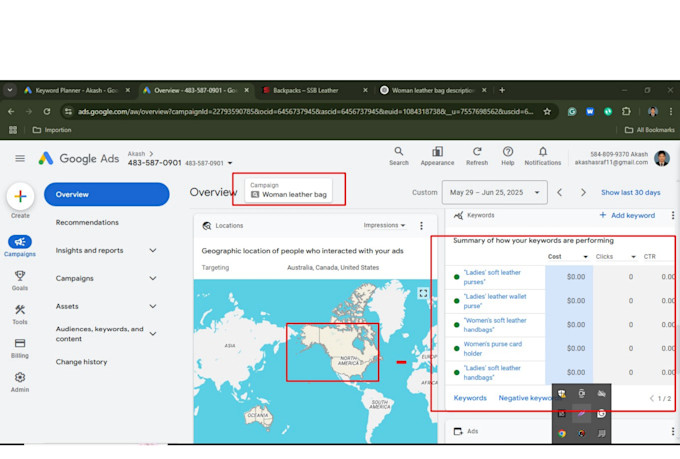
Task: Open the account 483-587-0901 dropdown
Action: coord(230,163)
